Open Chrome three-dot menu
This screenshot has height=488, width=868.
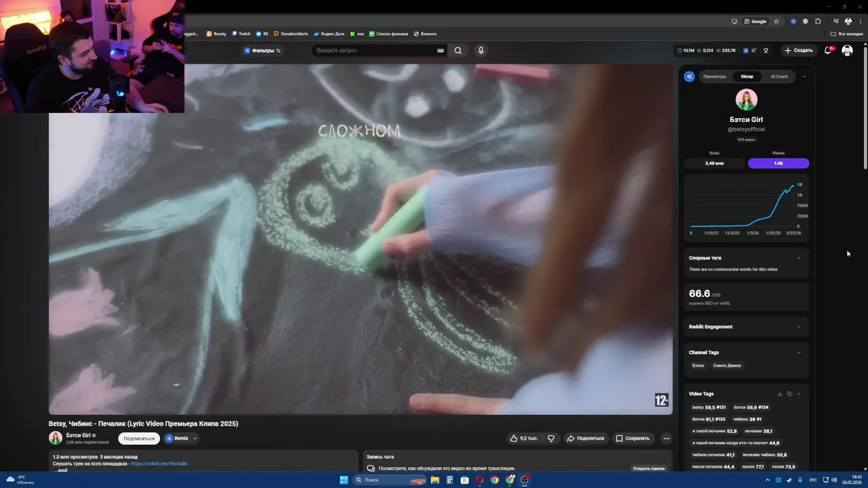tap(860, 21)
